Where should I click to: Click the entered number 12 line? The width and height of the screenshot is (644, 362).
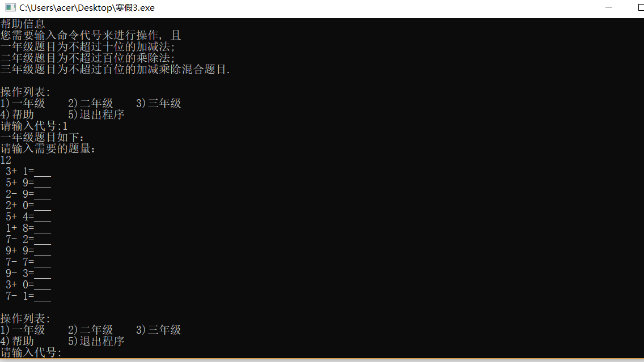(6, 160)
